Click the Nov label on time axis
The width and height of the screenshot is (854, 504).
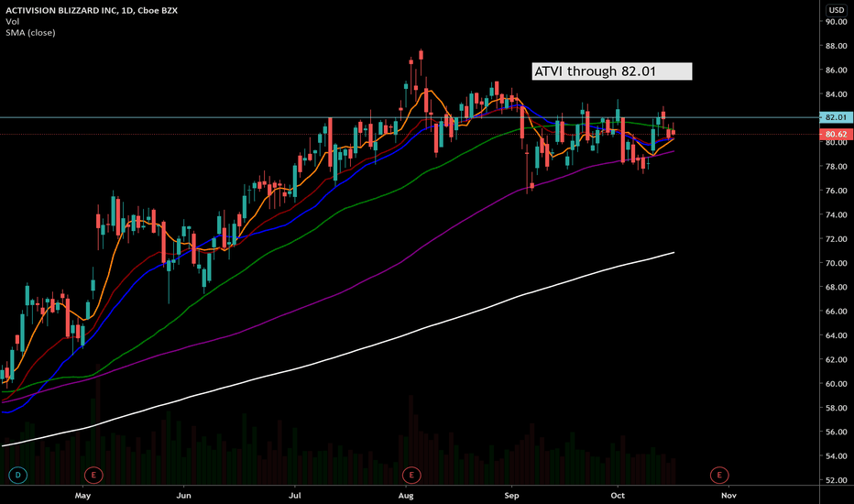(x=728, y=495)
